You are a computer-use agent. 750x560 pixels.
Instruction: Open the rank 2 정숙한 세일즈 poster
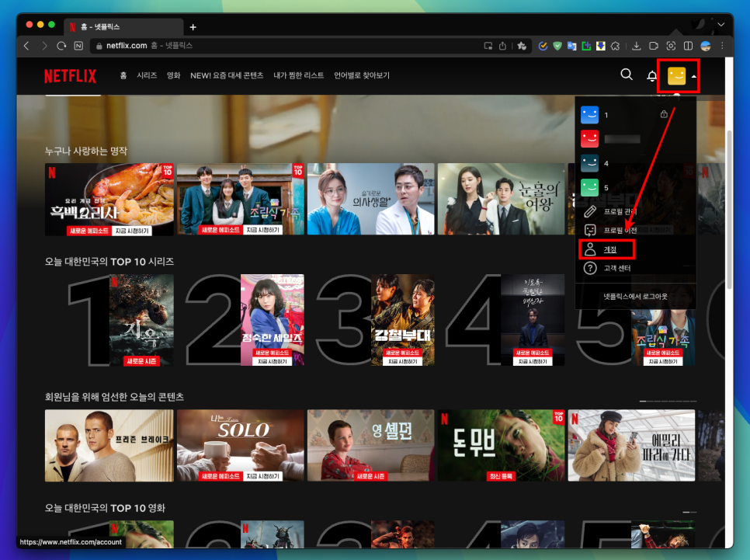[273, 320]
